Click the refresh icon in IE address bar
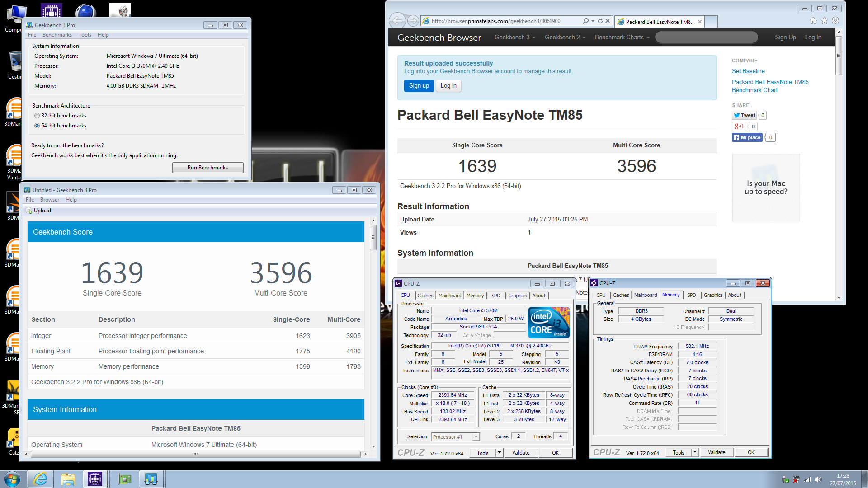Image resolution: width=868 pixels, height=488 pixels. pyautogui.click(x=600, y=21)
